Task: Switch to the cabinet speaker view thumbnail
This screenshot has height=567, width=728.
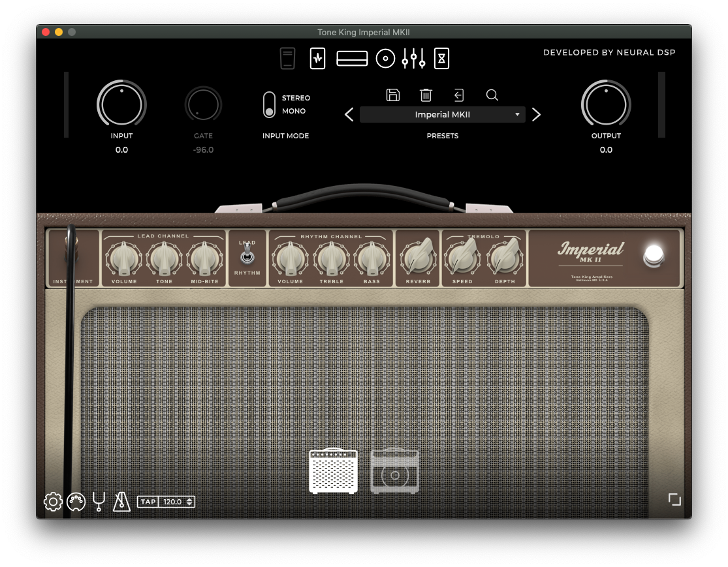Action: (x=394, y=471)
